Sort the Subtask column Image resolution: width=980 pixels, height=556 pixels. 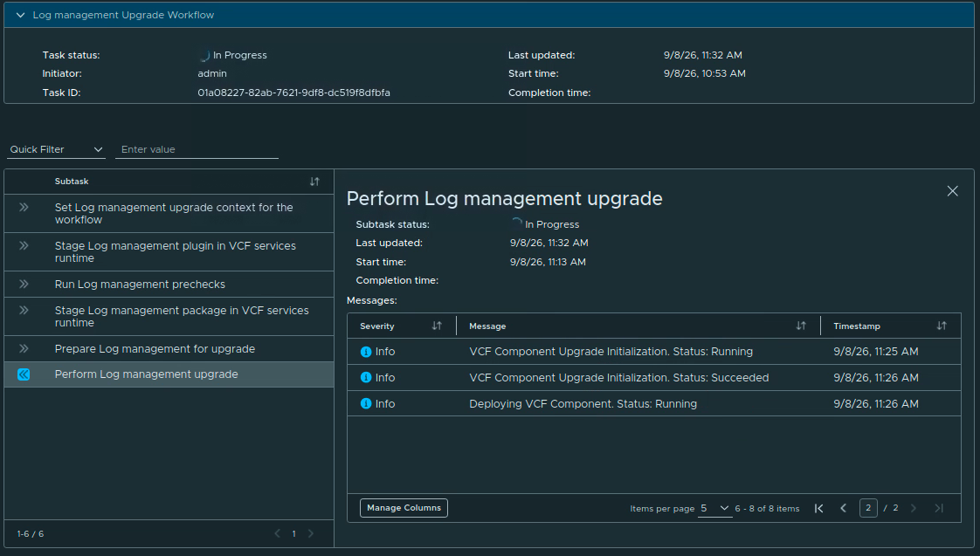pyautogui.click(x=314, y=182)
